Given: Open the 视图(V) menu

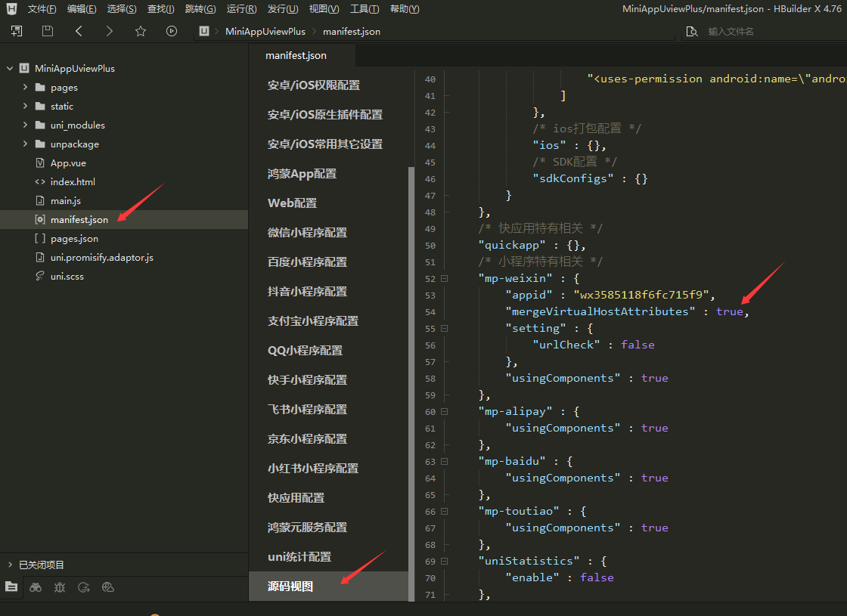Looking at the screenshot, I should click(x=324, y=8).
